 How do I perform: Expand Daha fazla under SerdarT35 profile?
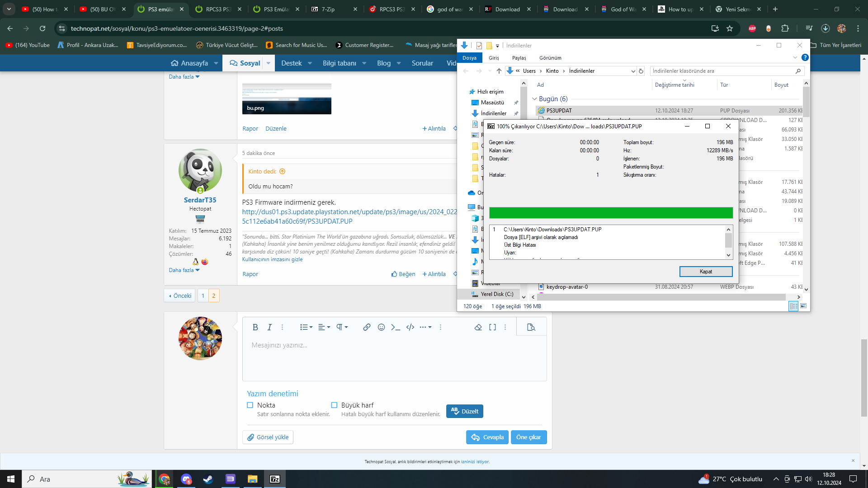click(184, 270)
